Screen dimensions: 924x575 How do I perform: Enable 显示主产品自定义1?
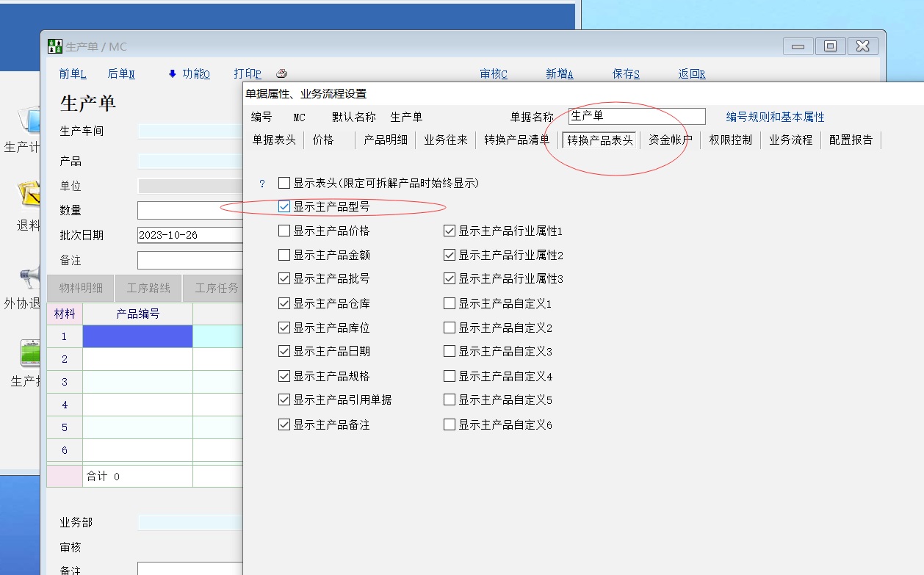click(x=450, y=303)
